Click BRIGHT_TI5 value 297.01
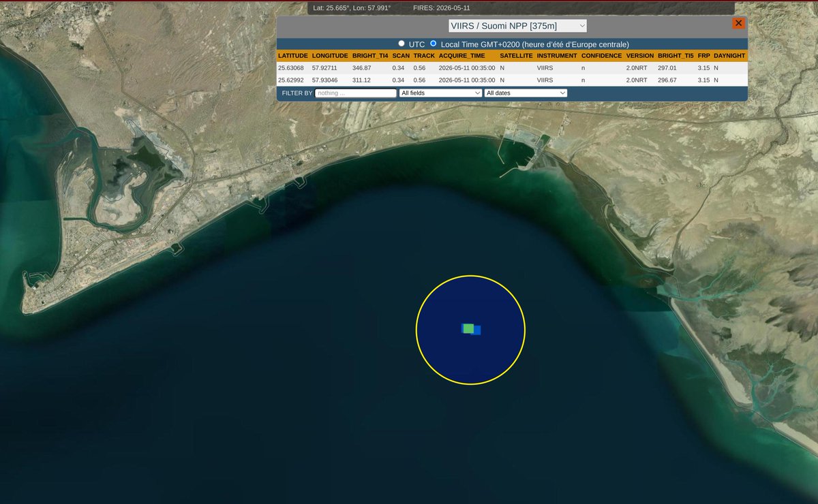This screenshot has width=818, height=504. 667,68
